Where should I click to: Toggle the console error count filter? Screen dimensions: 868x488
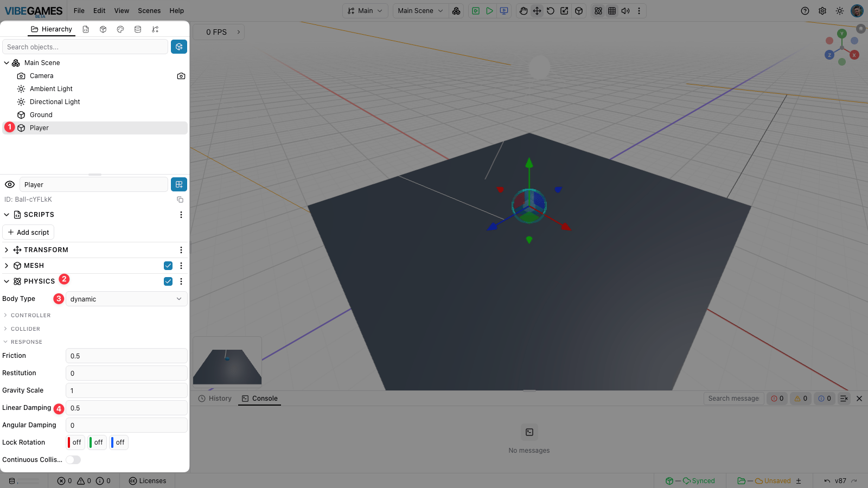pyautogui.click(x=777, y=399)
